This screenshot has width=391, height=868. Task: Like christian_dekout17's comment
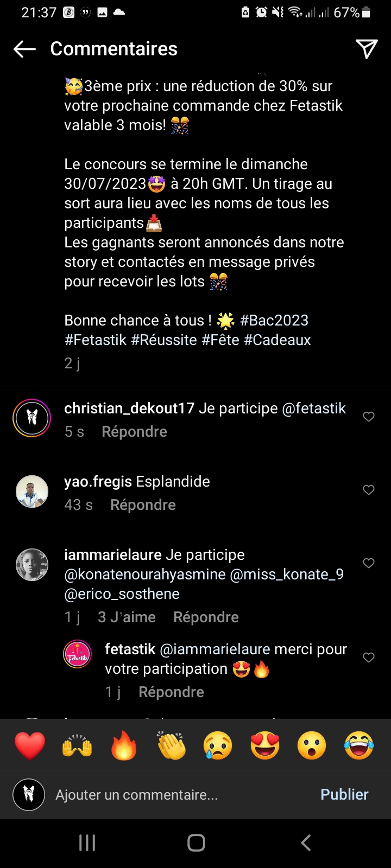click(x=369, y=417)
